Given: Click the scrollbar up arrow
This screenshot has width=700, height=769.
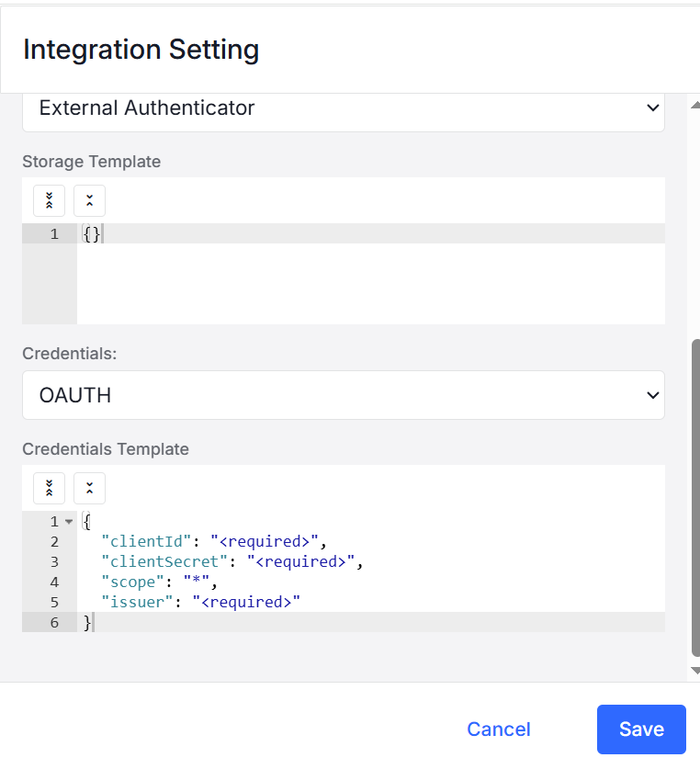Looking at the screenshot, I should (x=695, y=105).
